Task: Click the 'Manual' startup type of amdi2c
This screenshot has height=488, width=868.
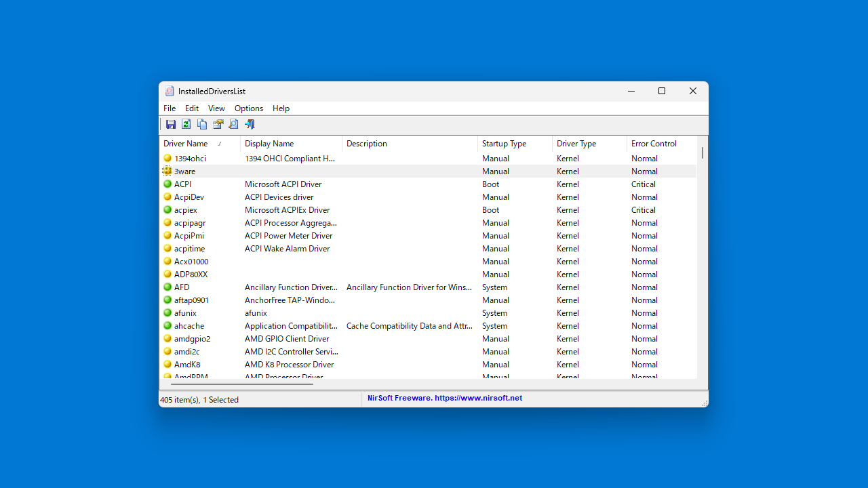Action: [496, 351]
